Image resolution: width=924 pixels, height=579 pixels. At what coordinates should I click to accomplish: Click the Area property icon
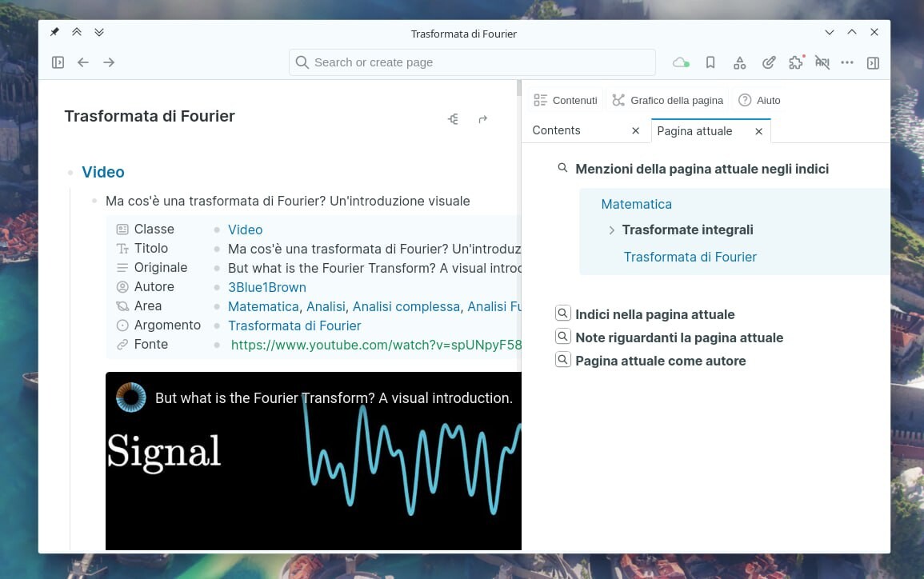click(122, 306)
